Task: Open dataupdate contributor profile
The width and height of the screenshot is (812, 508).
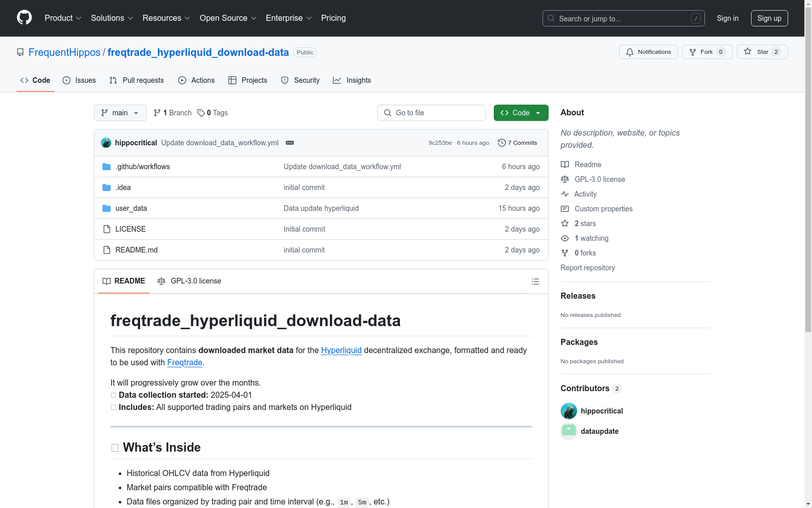Action: [600, 431]
